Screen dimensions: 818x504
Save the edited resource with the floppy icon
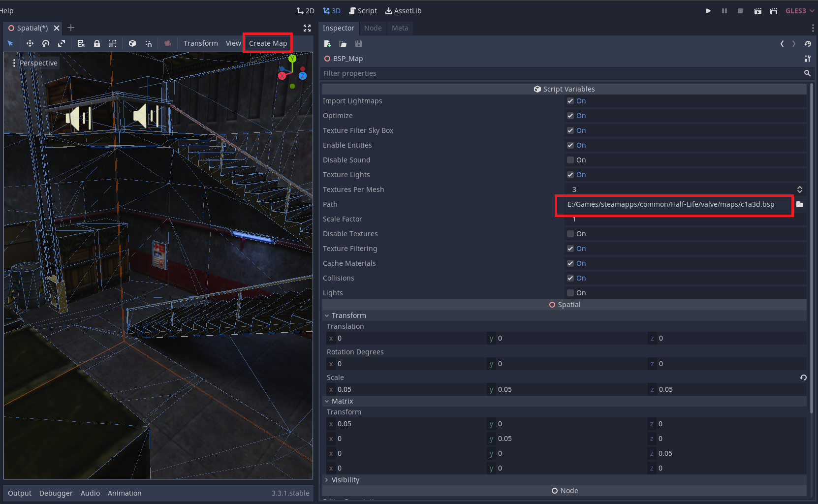[359, 44]
